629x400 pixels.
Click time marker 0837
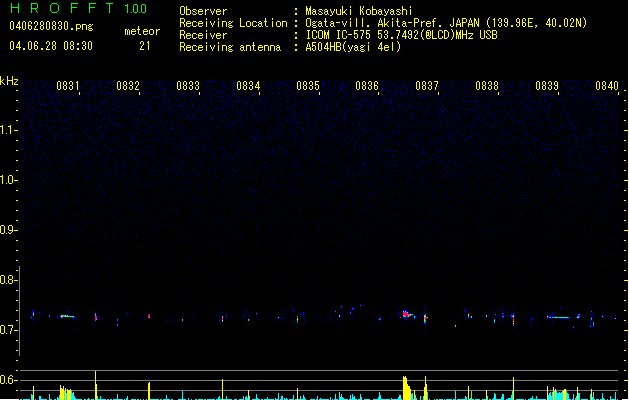(x=427, y=86)
